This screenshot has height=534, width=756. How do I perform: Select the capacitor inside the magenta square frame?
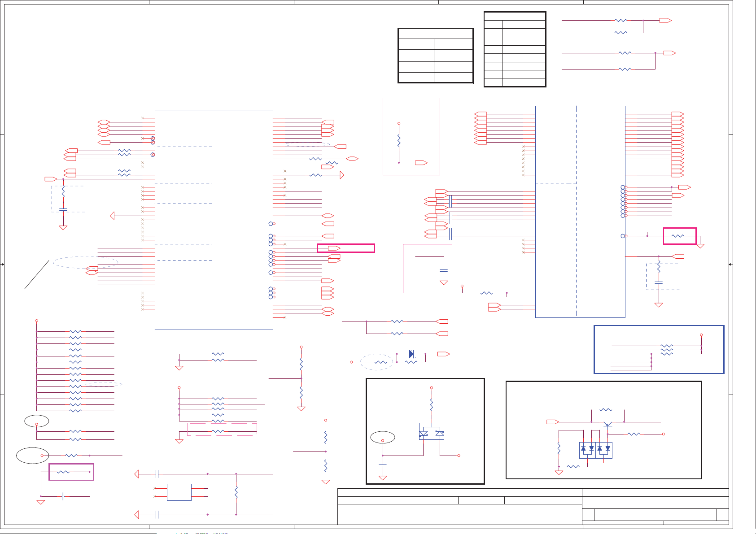[x=444, y=271]
